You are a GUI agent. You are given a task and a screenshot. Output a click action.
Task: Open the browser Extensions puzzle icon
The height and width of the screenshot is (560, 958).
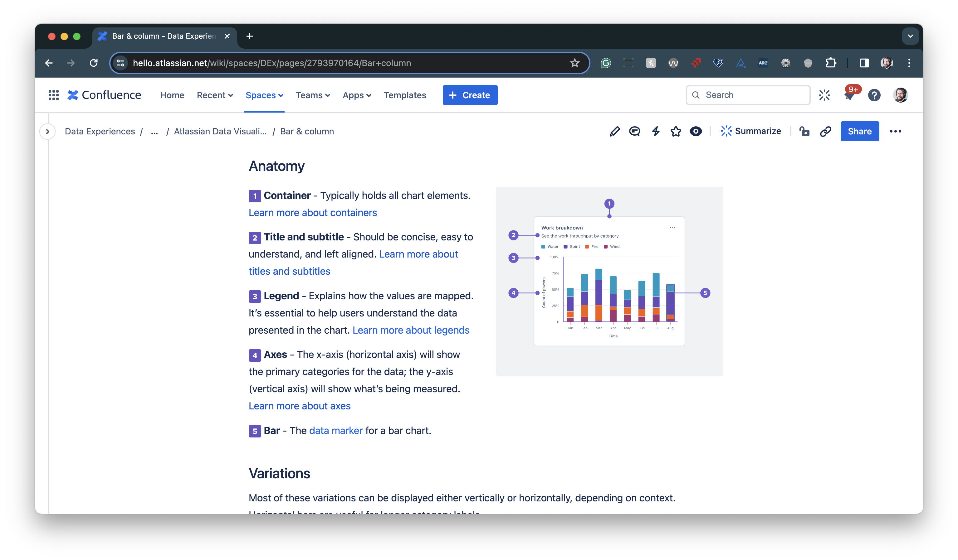click(831, 63)
